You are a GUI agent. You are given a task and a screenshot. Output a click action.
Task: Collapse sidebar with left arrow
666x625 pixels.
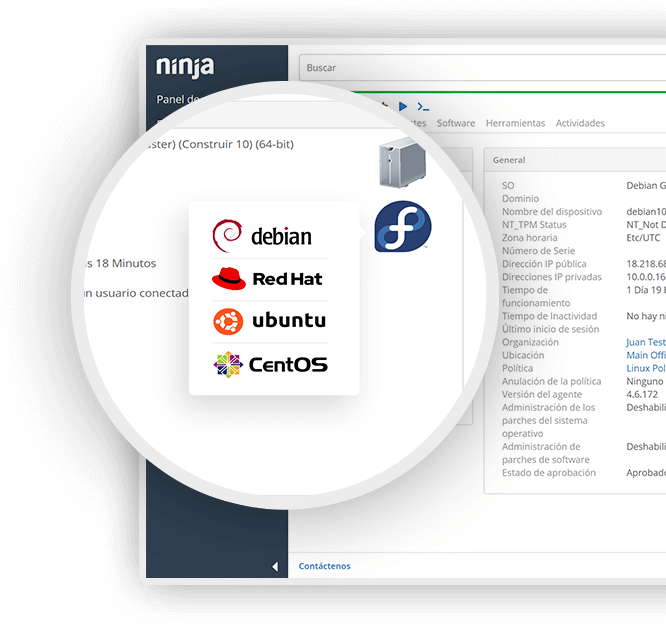pyautogui.click(x=275, y=566)
